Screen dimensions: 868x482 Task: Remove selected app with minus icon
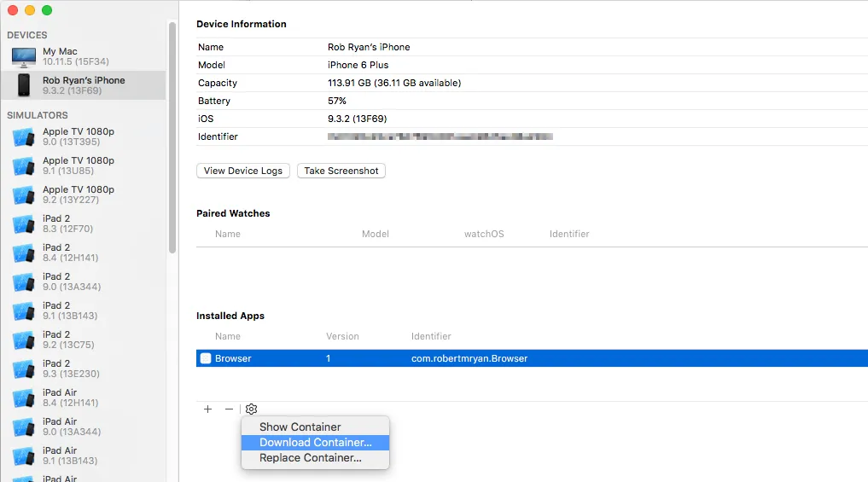pyautogui.click(x=230, y=409)
